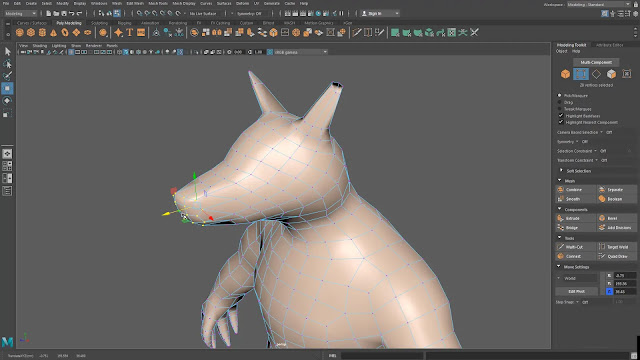Viewport: 640px width, 360px height.
Task: Switch to the Sculpting shelf tab
Action: [x=99, y=23]
